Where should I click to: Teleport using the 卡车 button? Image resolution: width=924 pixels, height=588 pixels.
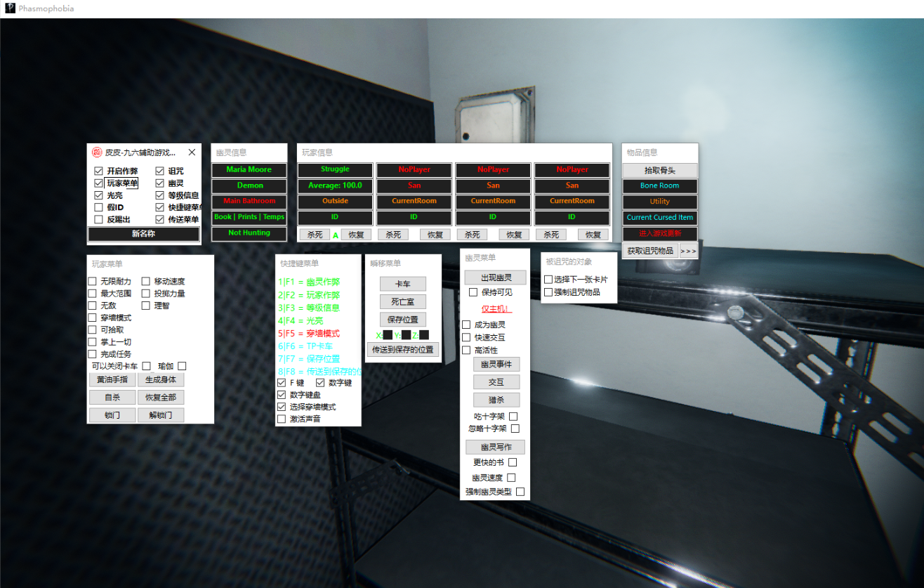coord(402,284)
